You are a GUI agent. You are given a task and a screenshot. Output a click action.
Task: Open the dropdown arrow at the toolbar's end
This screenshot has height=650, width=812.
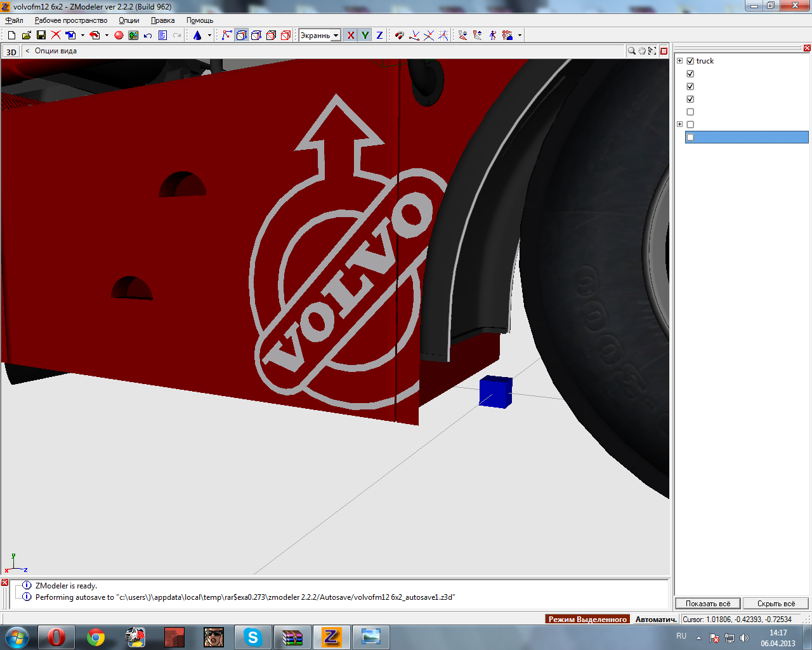click(520, 36)
